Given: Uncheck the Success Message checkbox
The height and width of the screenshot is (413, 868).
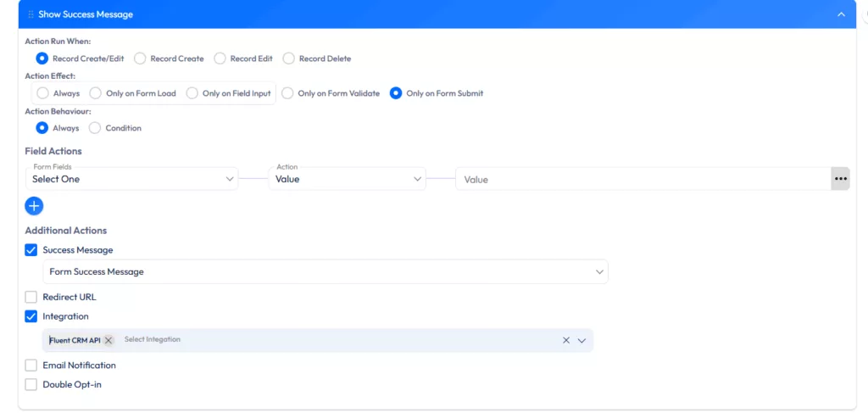Looking at the screenshot, I should (31, 250).
